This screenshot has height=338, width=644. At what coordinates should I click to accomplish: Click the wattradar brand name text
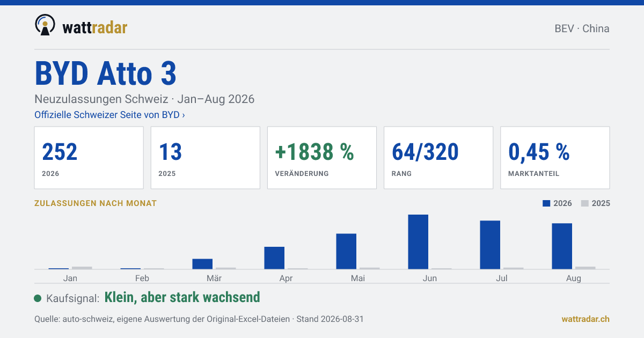point(94,27)
